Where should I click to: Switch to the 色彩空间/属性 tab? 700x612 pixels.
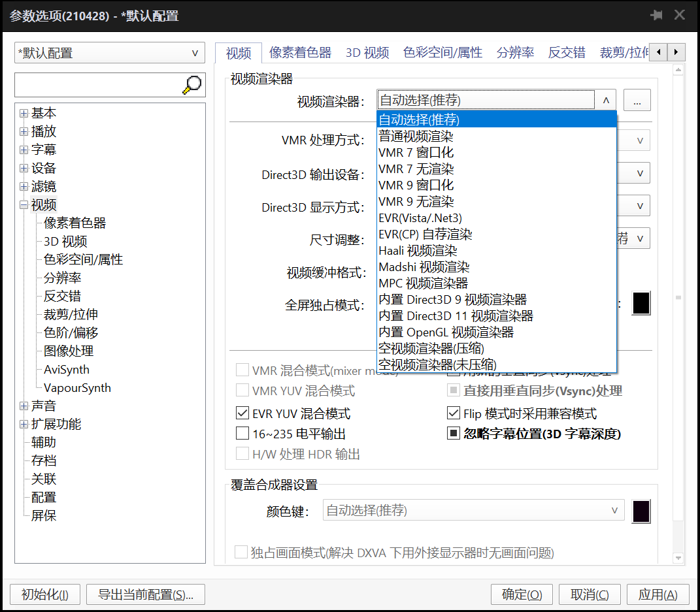[442, 53]
